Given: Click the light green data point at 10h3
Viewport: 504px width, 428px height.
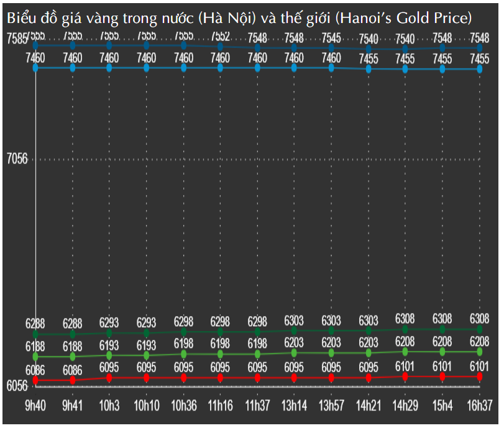Looking at the screenshot, I should 109,355.
